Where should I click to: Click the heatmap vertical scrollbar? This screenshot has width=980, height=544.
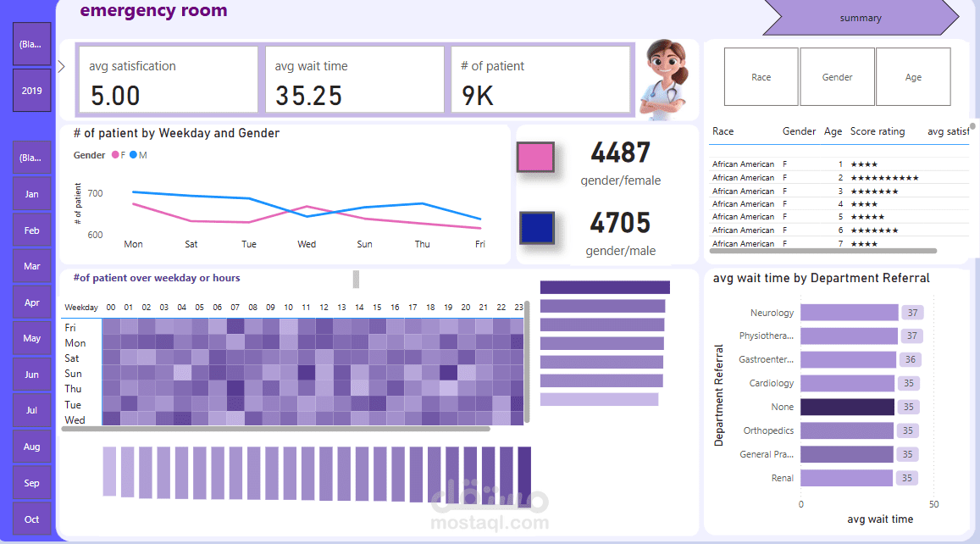click(527, 362)
